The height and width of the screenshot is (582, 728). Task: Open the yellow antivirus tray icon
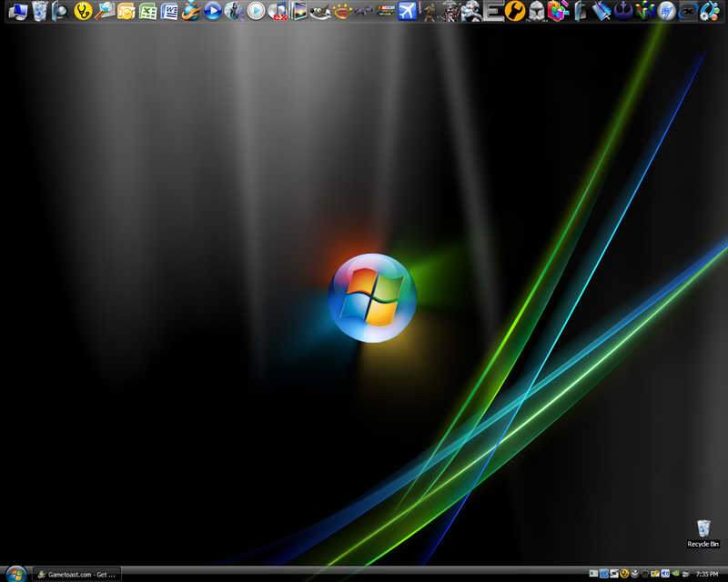(x=624, y=574)
